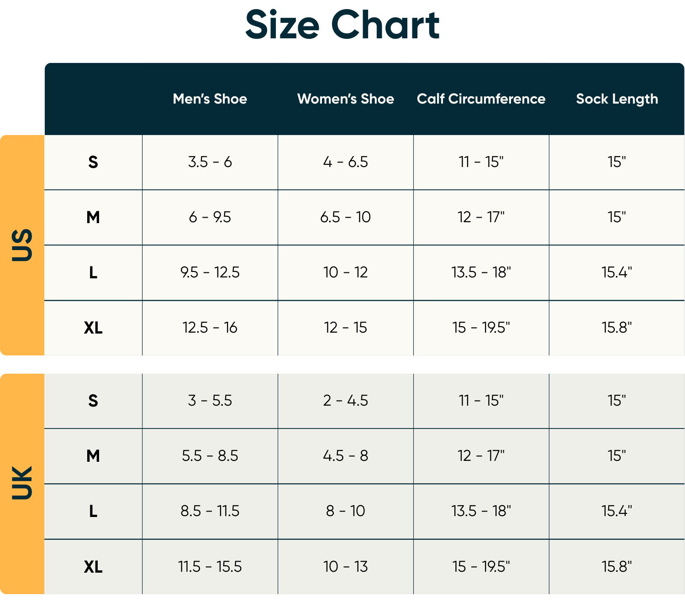This screenshot has width=685, height=616.
Task: Click US men's shoe range 3.5 - 6
Action: coord(210,162)
